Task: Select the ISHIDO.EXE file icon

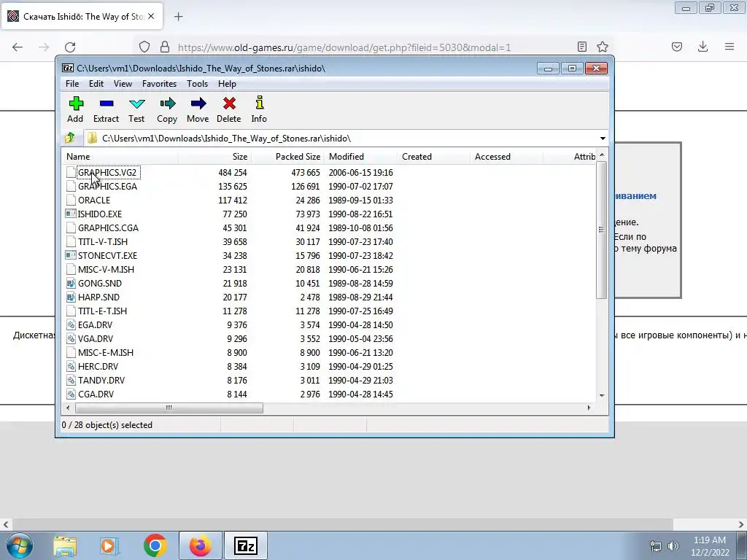Action: click(x=71, y=214)
